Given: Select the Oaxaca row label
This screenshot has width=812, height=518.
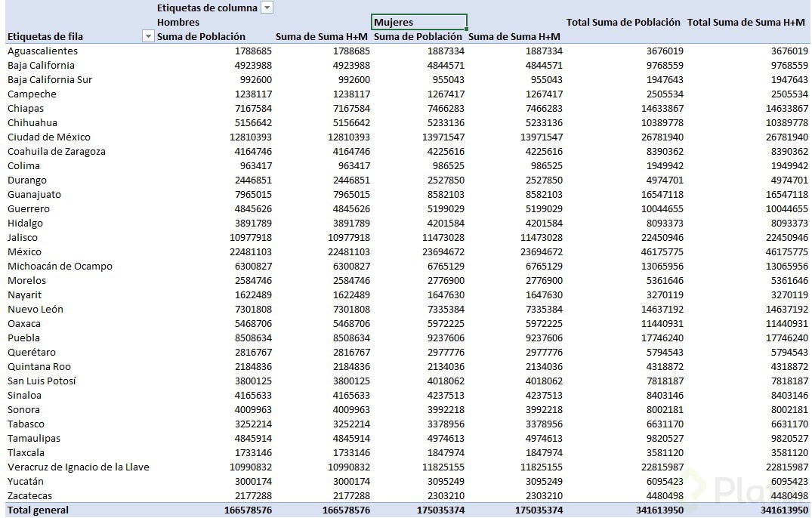Looking at the screenshot, I should point(24,323).
